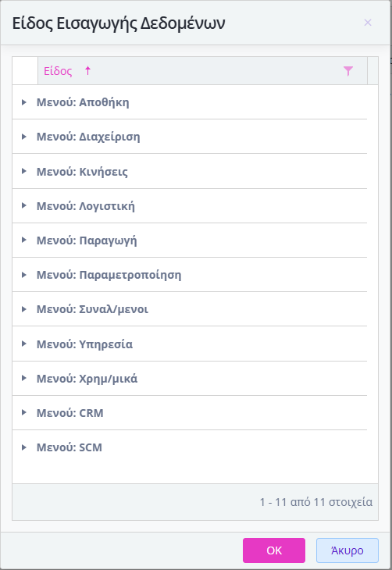Expand the Μενού: Κινήσεις group
Screen dimensions: 392x570
pos(24,171)
